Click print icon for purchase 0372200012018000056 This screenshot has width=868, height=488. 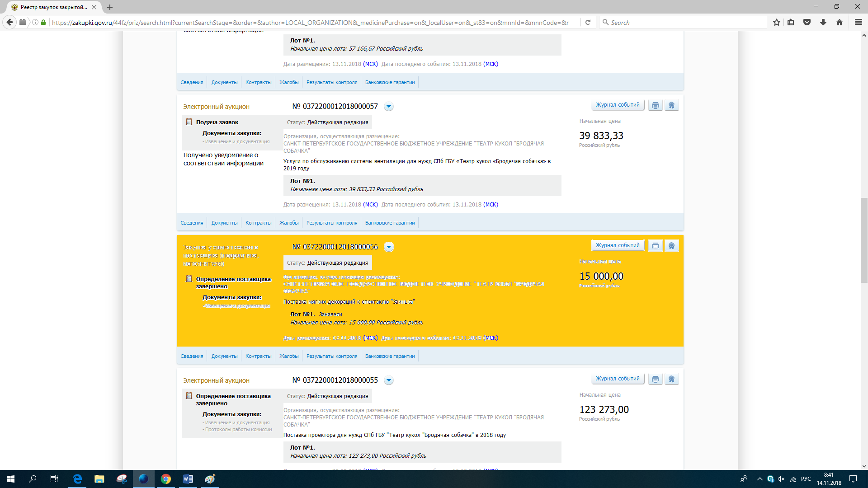655,246
